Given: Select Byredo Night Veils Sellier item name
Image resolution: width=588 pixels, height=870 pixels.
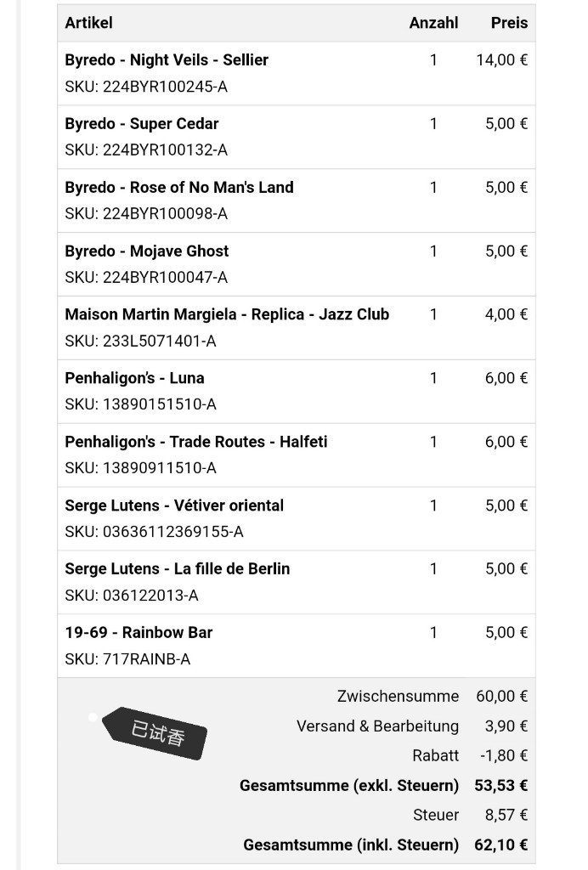Looking at the screenshot, I should pyautogui.click(x=167, y=60).
